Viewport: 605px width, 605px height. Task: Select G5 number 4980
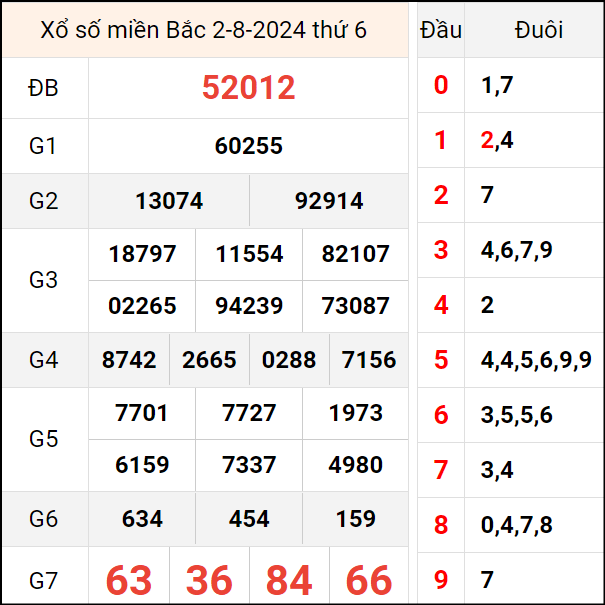tap(356, 465)
